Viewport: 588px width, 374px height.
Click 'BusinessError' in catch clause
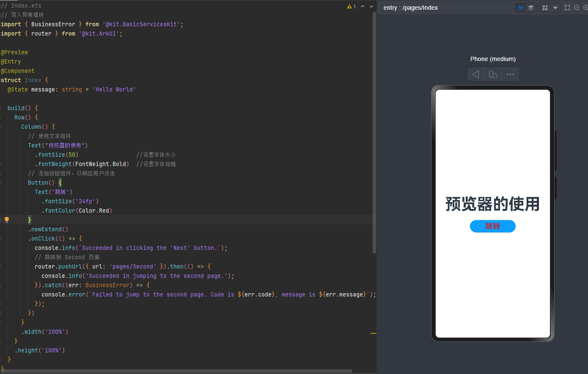(107, 285)
